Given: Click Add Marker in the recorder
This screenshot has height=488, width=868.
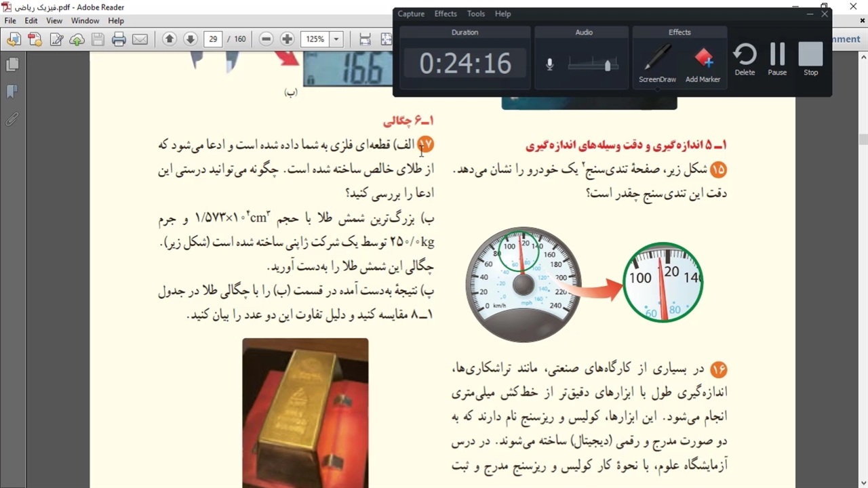Looking at the screenshot, I should coord(703,64).
